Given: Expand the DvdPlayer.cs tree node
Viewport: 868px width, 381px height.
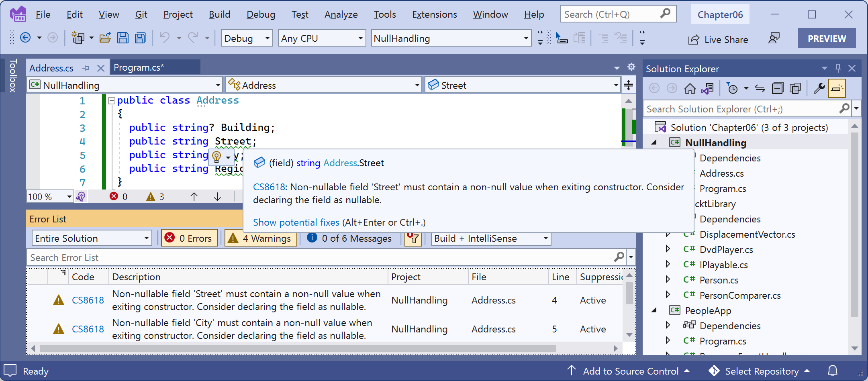Looking at the screenshot, I should pyautogui.click(x=668, y=249).
